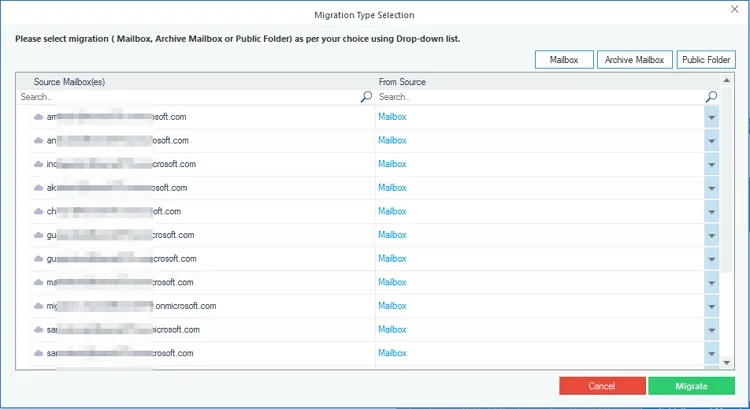Click the From Source column header

(x=547, y=82)
